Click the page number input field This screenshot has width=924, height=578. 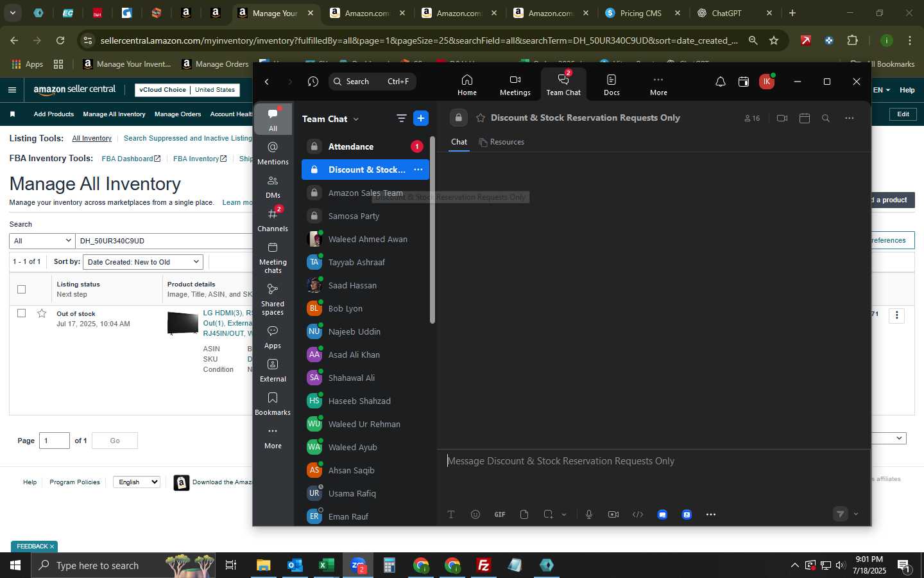coord(55,441)
